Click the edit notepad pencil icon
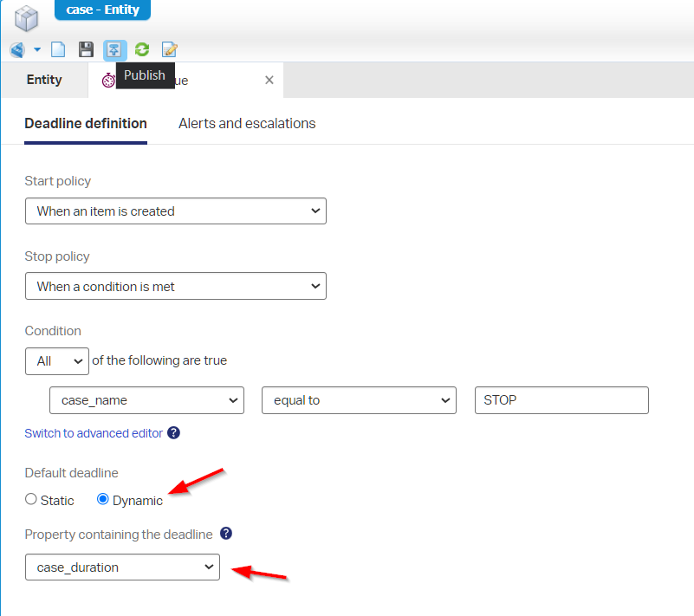Screen dimensions: 694x616 (170, 50)
